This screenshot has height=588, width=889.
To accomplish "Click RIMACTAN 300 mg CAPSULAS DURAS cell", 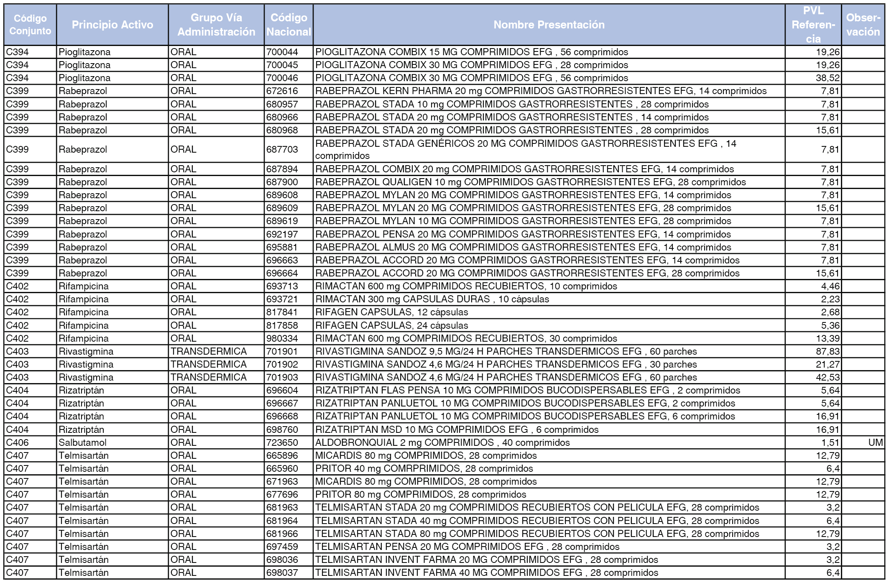I will 549,299.
